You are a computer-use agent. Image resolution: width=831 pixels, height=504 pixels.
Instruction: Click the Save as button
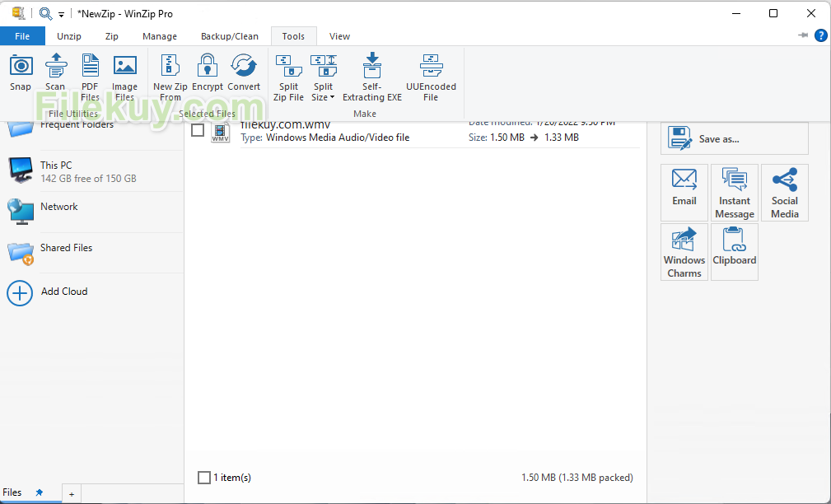tap(734, 139)
